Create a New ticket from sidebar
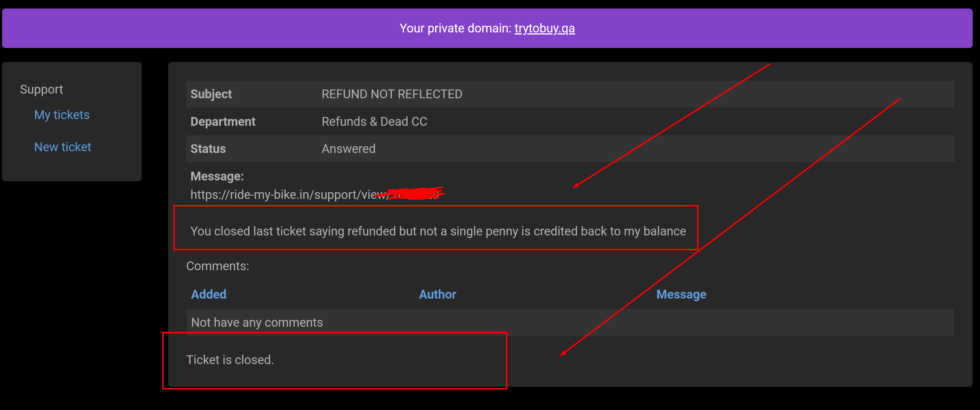980x410 pixels. pyautogui.click(x=62, y=147)
